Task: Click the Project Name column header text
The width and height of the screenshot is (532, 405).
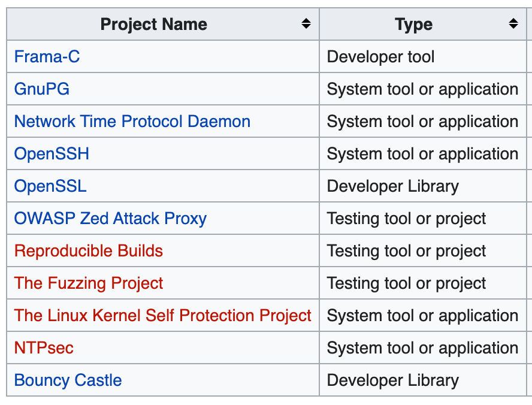Action: (x=154, y=25)
